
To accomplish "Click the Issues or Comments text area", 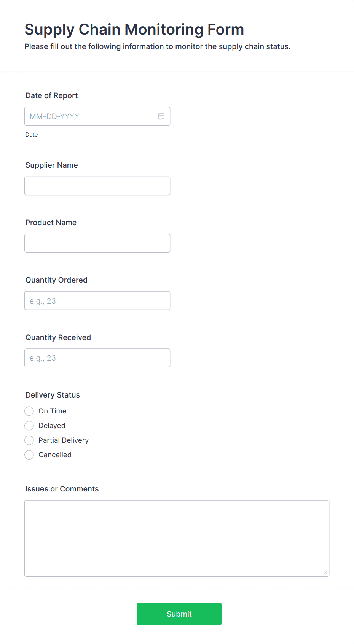I will pos(177,539).
